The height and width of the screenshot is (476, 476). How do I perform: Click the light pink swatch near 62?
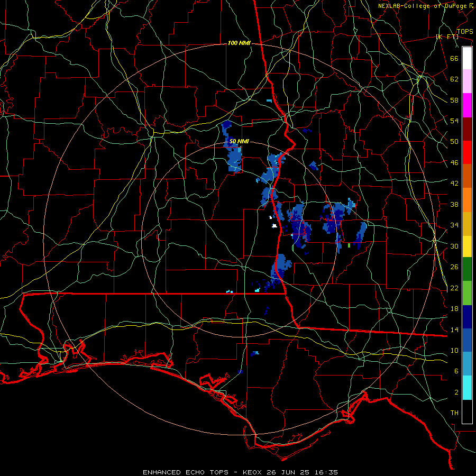(467, 81)
